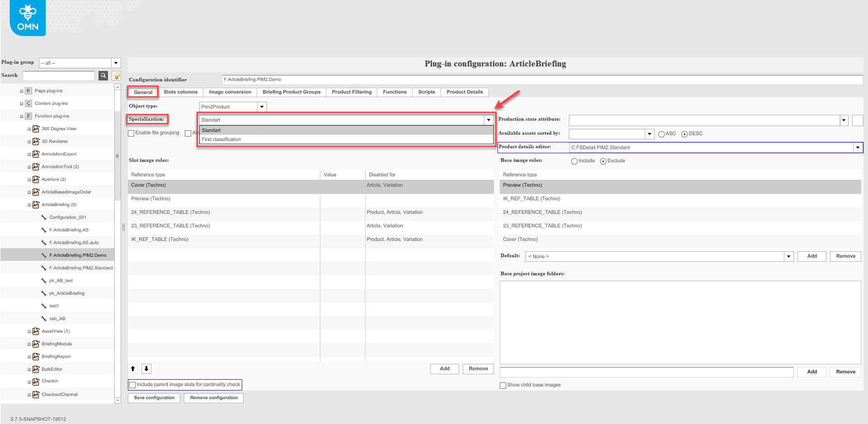
Task: Expand the Product details editor dropdown
Action: tap(858, 147)
